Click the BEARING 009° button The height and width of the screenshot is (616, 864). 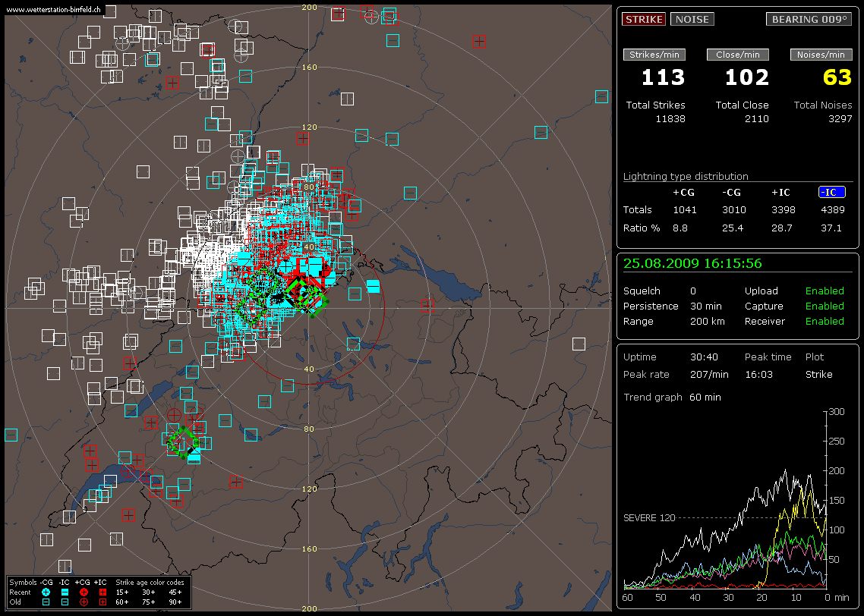click(809, 20)
